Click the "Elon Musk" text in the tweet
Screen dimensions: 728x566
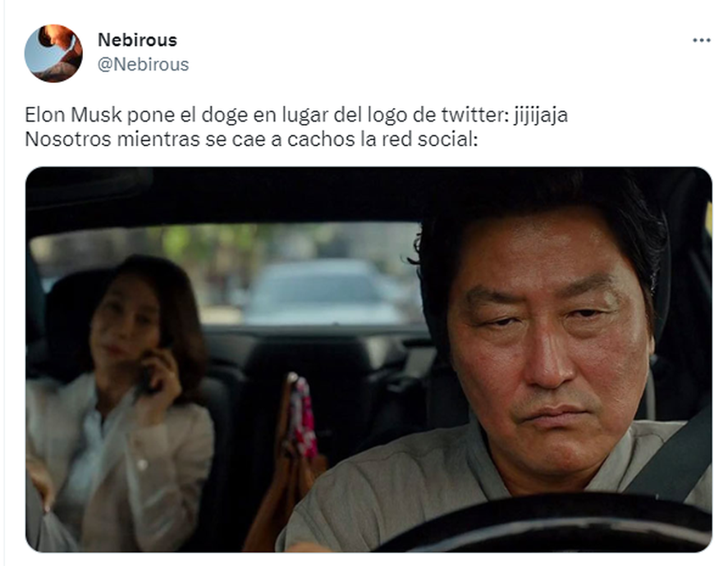click(73, 115)
